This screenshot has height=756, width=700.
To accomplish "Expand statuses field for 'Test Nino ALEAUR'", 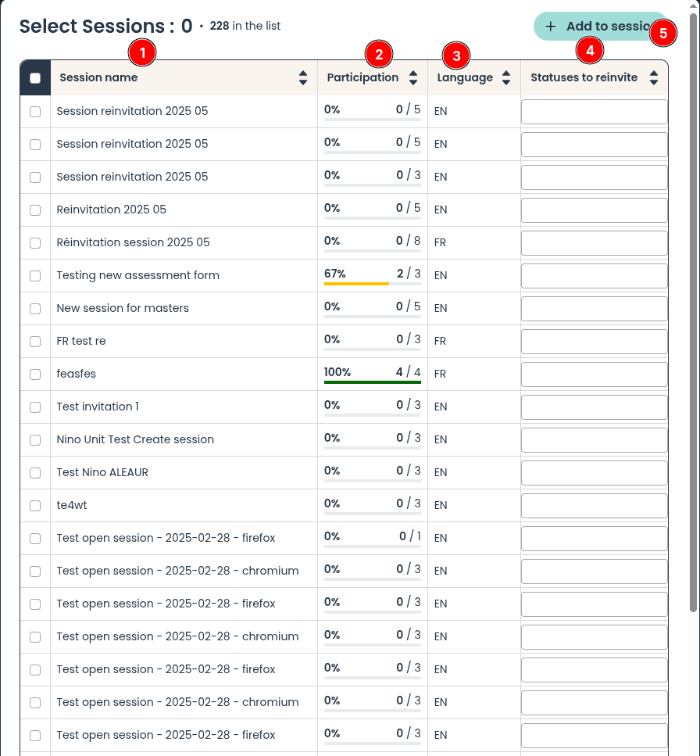I will click(x=594, y=473).
